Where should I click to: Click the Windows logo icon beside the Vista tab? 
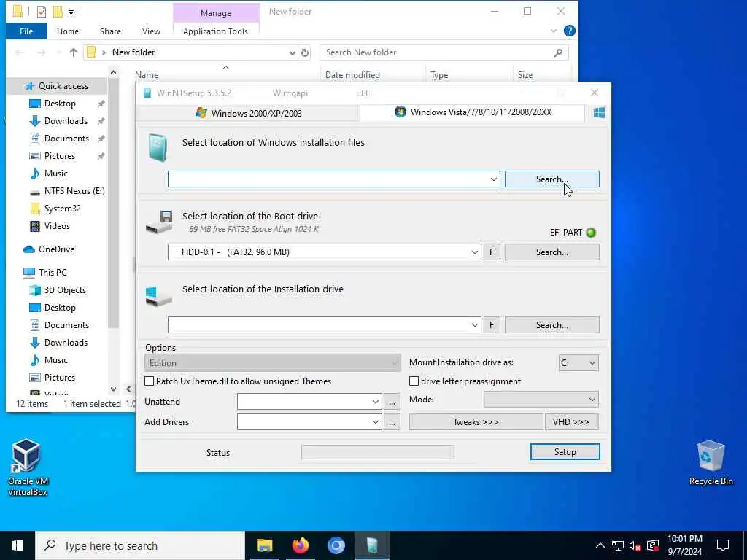599,112
